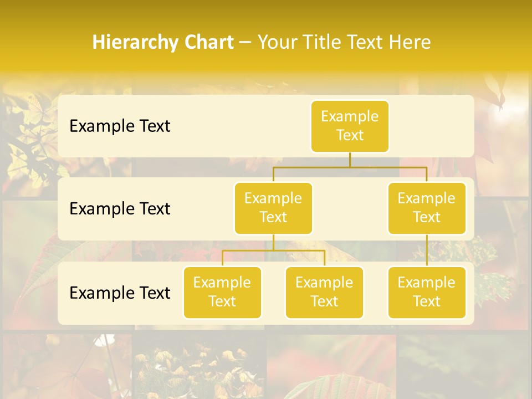The image size is (532, 399).
Task: Click the right box in second level
Action: pos(427,208)
